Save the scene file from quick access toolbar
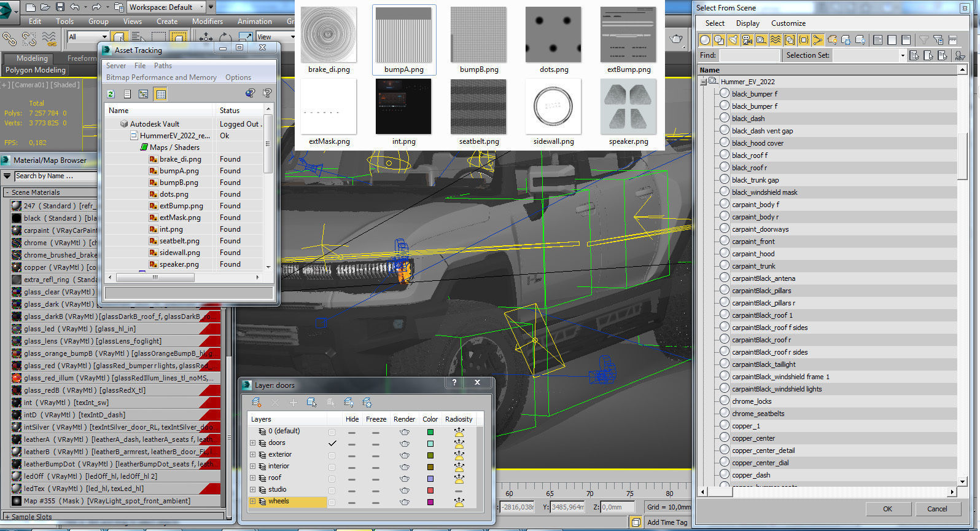The width and height of the screenshot is (980, 531). (60, 7)
